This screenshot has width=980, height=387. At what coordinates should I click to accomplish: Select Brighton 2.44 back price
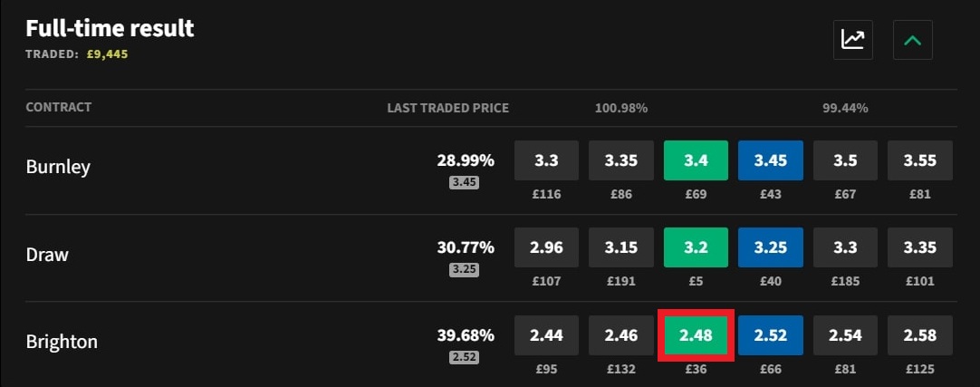pos(547,335)
